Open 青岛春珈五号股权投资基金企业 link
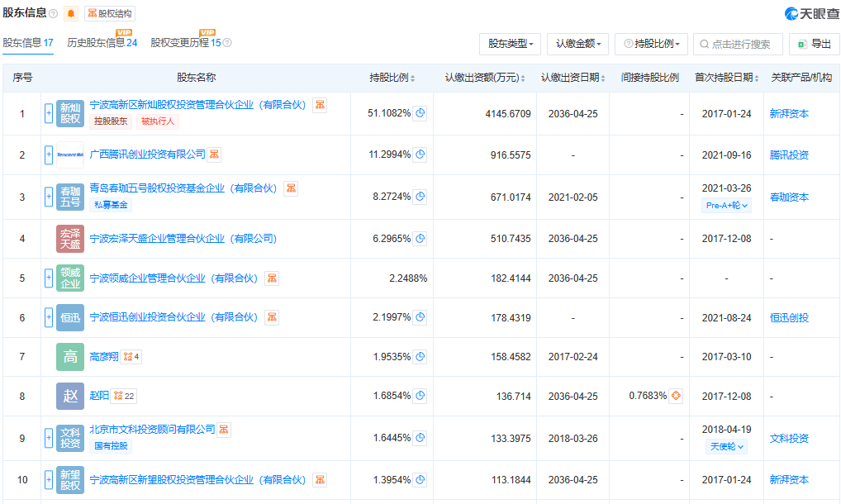841x504 pixels. (x=183, y=188)
